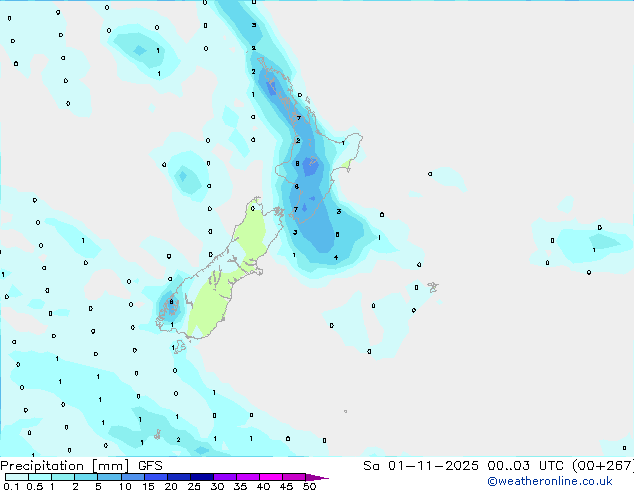Viewport: 634px width, 490px height.
Task: Click the 20–25 mm legend color box
Action: pyautogui.click(x=179, y=477)
